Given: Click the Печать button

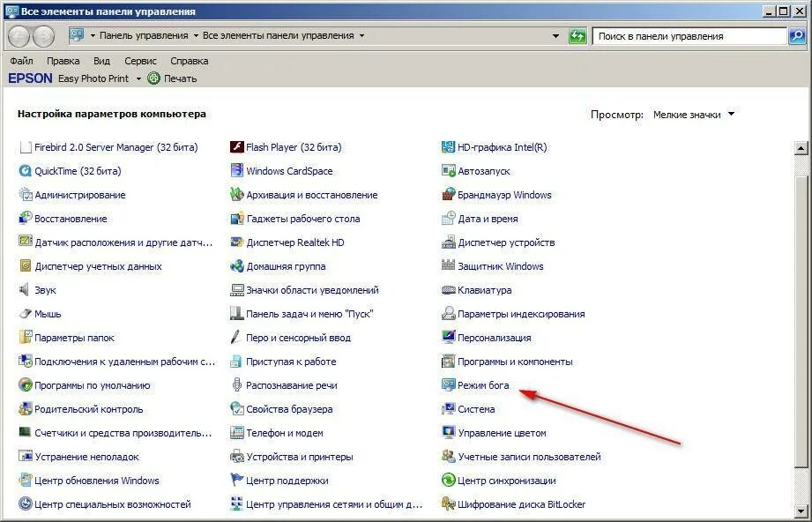Looking at the screenshot, I should point(180,78).
